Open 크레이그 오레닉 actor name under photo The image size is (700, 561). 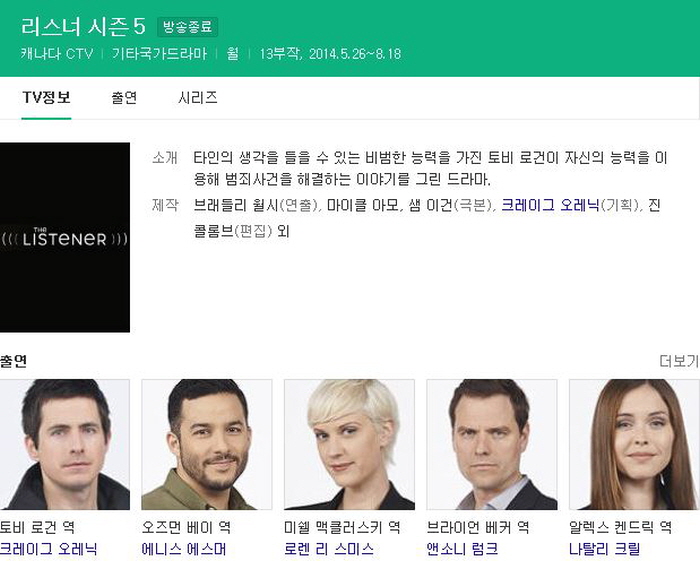pos(49,549)
